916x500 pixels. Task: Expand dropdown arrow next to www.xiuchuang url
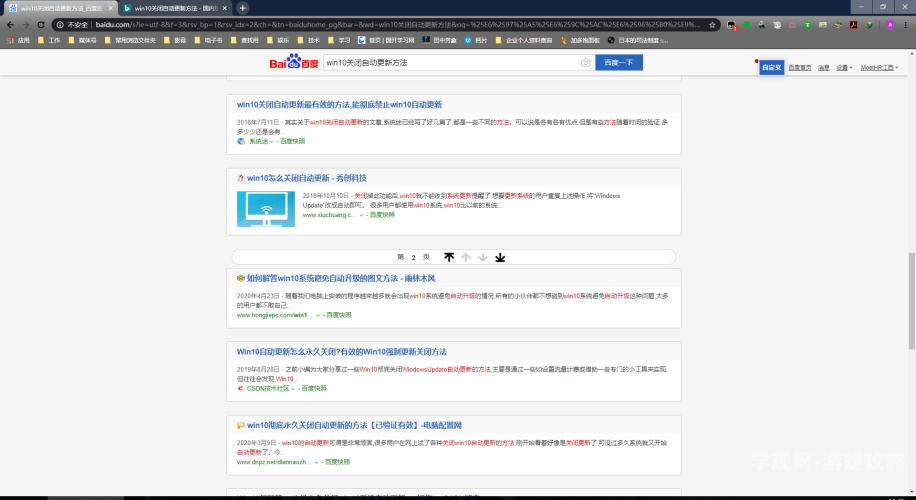coord(361,216)
